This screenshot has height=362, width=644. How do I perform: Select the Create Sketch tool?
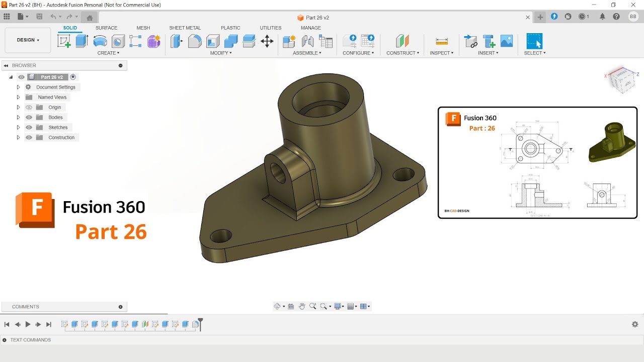[64, 41]
